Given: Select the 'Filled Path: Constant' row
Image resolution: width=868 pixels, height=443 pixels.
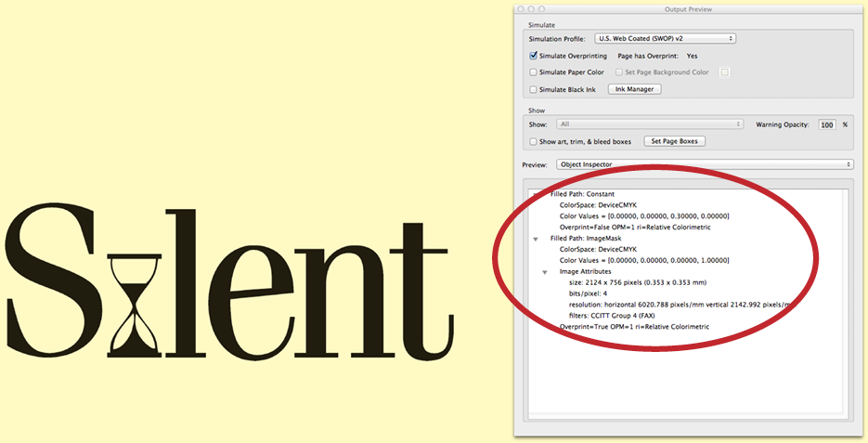Looking at the screenshot, I should [x=582, y=194].
